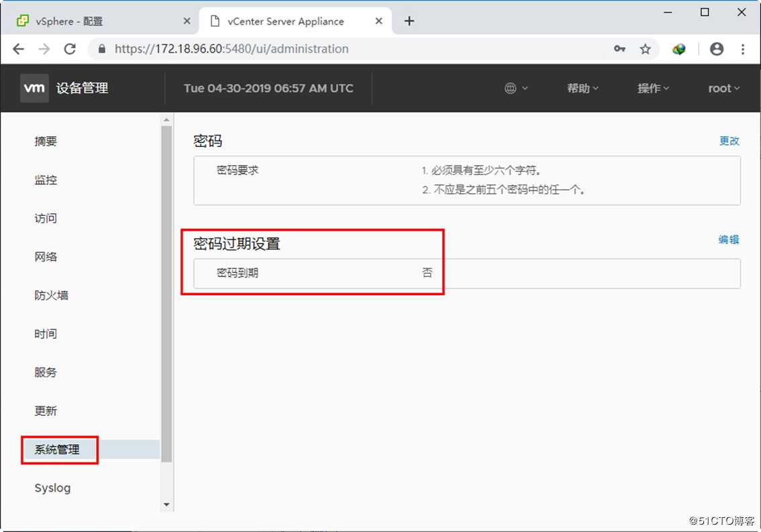Open 访问 in the sidebar
Viewport: 761px width, 532px height.
(x=46, y=219)
